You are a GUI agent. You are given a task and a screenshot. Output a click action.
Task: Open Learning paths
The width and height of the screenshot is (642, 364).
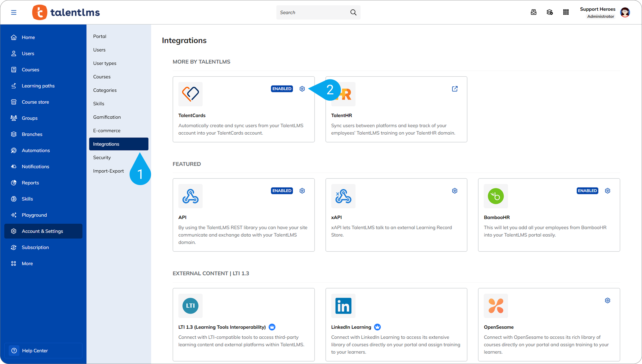click(x=43, y=86)
